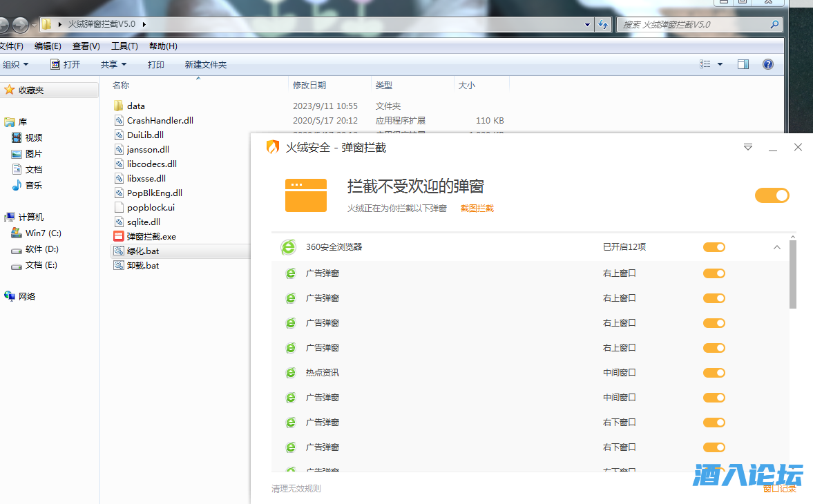Click the 截图拦截 link
This screenshot has height=504, width=813.
(477, 209)
